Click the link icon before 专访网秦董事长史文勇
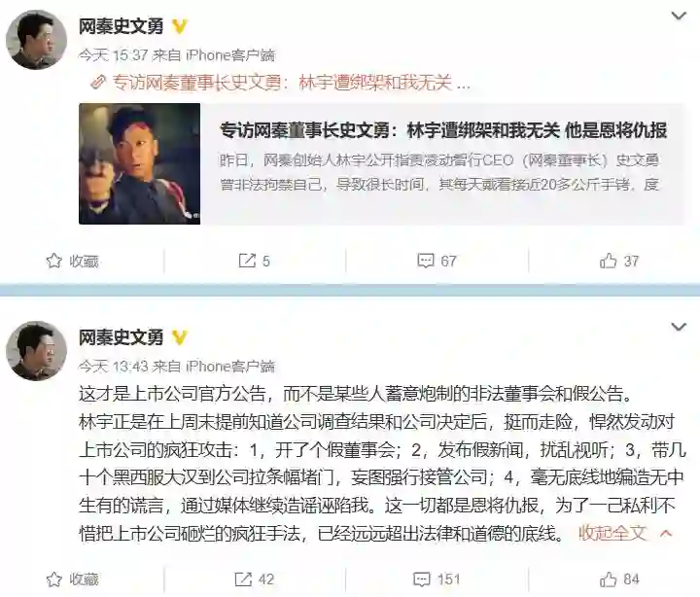The width and height of the screenshot is (700, 597). click(98, 82)
